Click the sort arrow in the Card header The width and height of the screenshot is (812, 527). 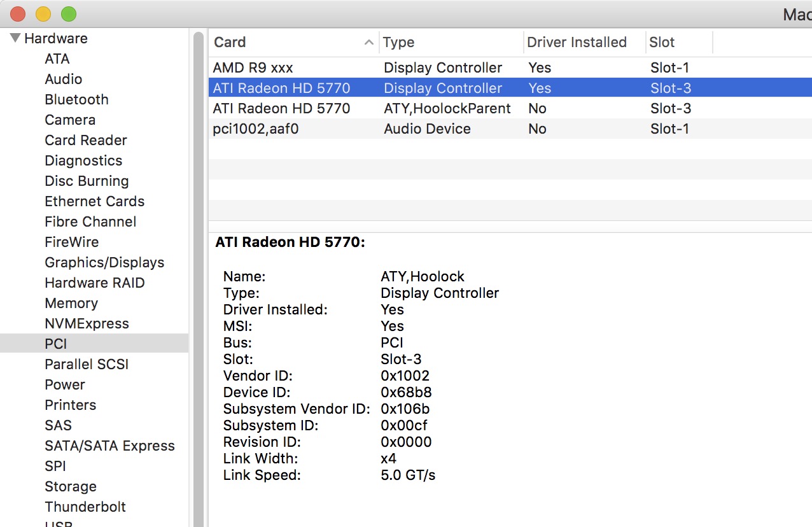point(368,43)
